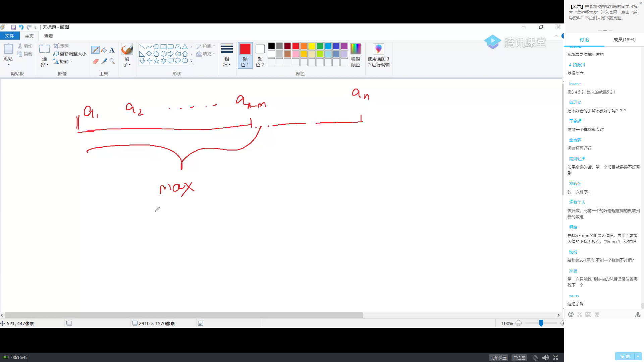The image size is (644, 362).
Task: Click the 视频设置 video settings button
Action: [x=498, y=358]
